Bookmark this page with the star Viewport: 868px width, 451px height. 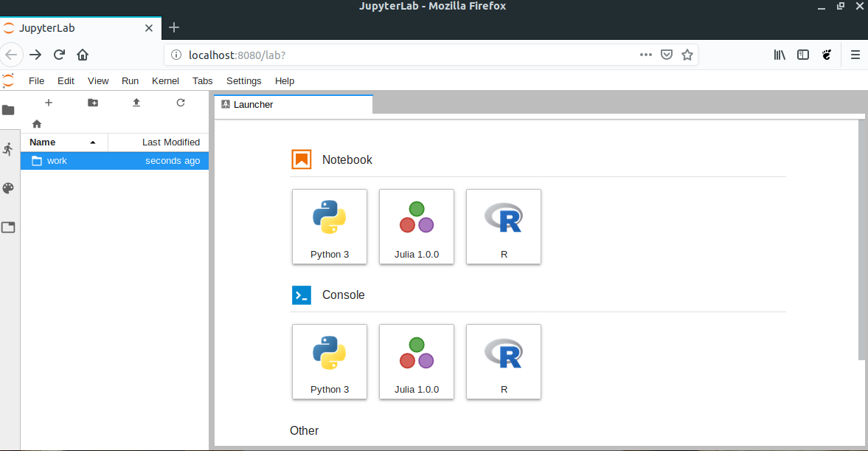point(687,55)
